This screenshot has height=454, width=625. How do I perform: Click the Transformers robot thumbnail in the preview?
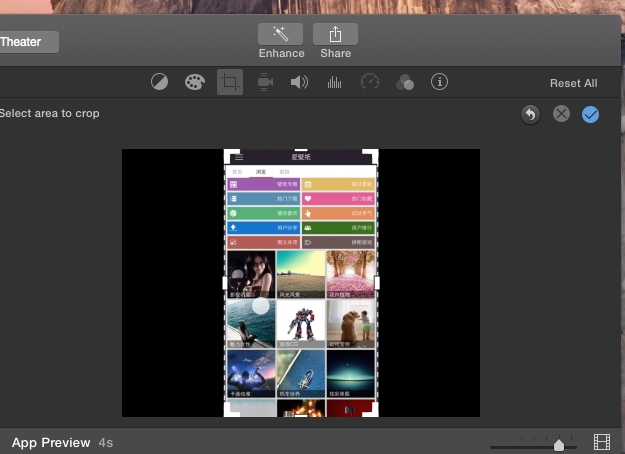pos(301,324)
